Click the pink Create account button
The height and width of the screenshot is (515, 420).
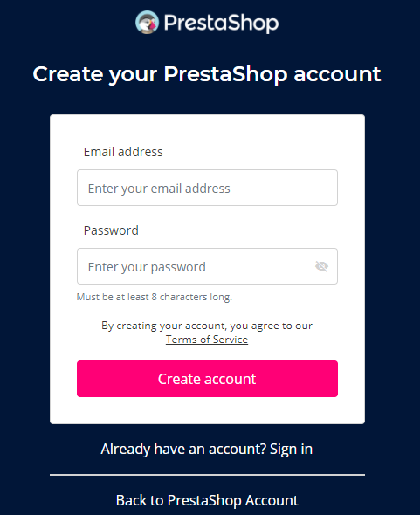[x=207, y=379]
